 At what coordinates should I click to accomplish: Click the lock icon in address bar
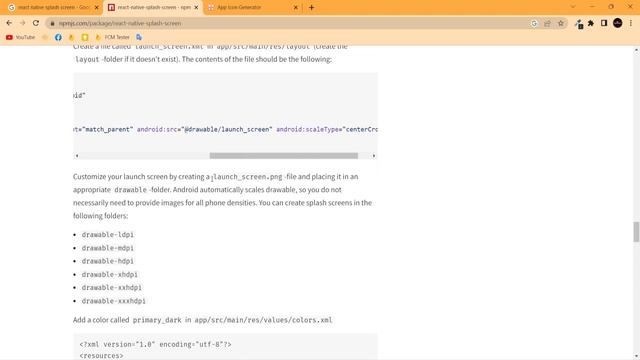[x=52, y=24]
